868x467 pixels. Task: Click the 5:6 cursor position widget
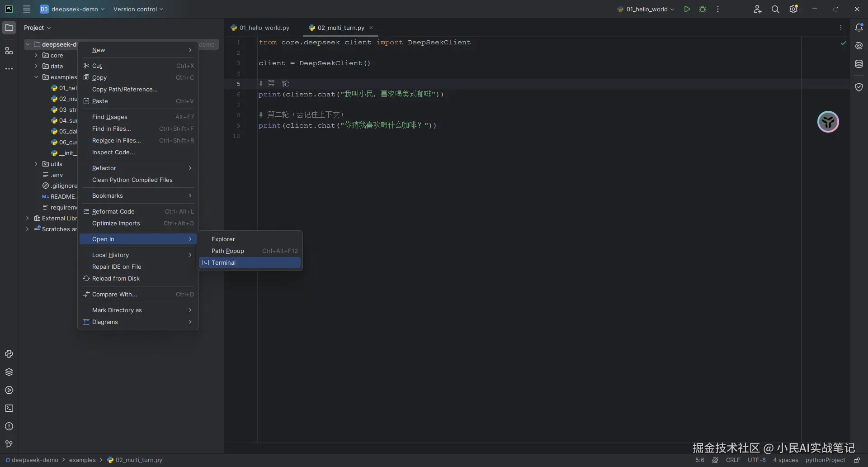pos(699,460)
